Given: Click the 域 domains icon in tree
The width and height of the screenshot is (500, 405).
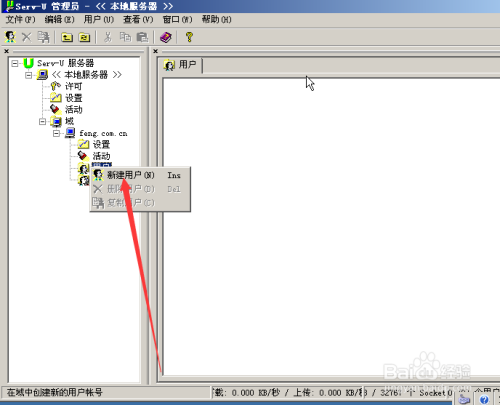Looking at the screenshot, I should click(56, 121).
